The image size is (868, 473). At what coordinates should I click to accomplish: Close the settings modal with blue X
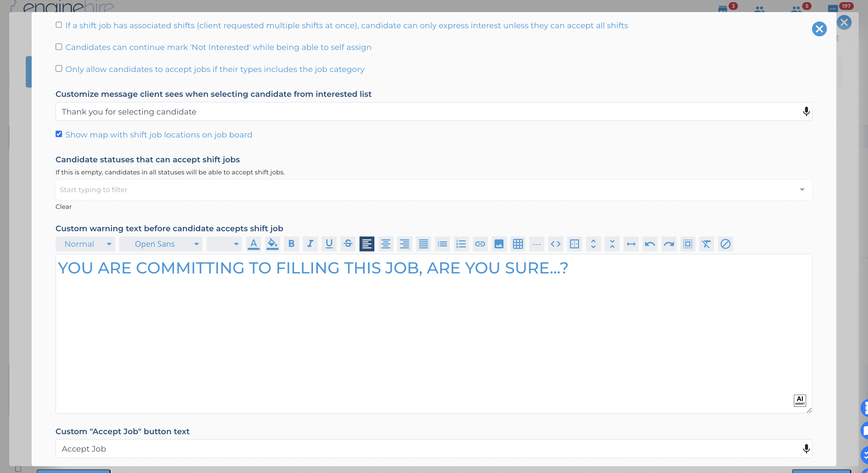tap(819, 29)
